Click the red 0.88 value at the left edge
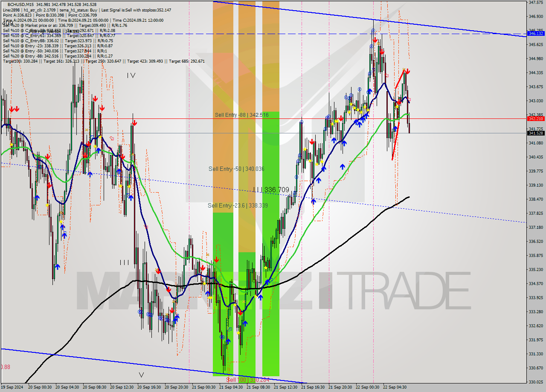Screen dimensions: 546x392 (5, 367)
